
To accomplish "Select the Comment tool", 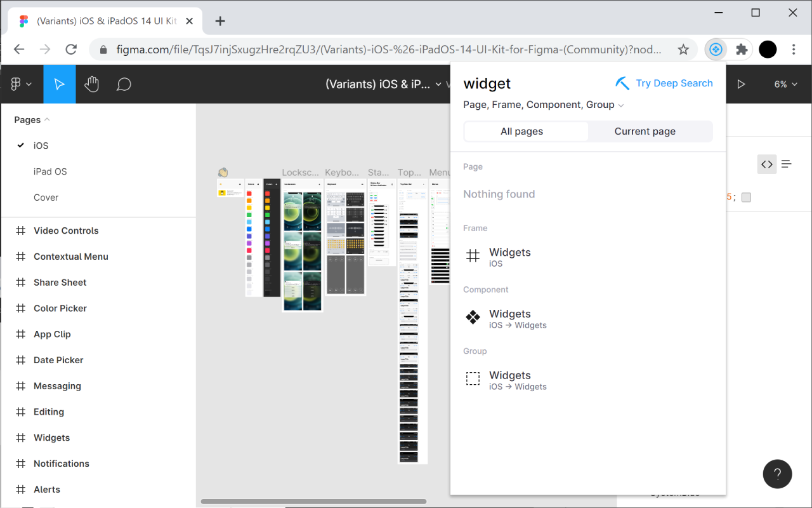I will pyautogui.click(x=124, y=84).
